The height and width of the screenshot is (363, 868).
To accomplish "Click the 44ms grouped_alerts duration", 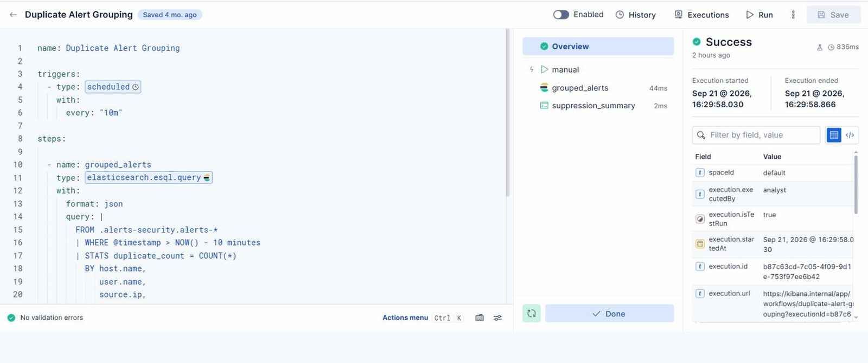I will [x=658, y=88].
